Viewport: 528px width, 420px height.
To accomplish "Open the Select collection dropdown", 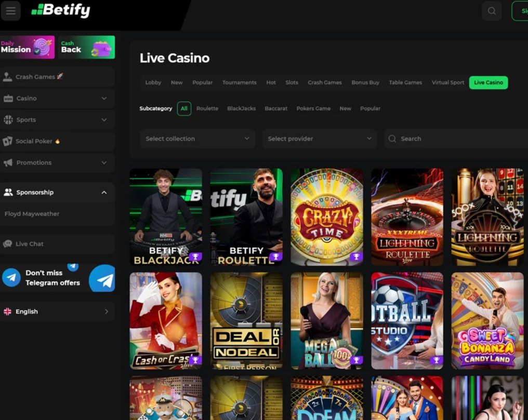I will pyautogui.click(x=197, y=139).
